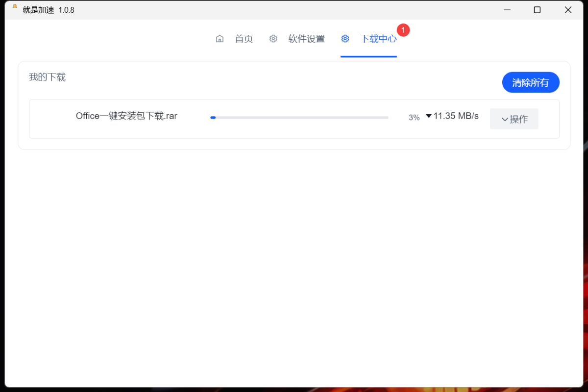Click the home icon beside 首页
588x392 pixels.
(x=220, y=39)
